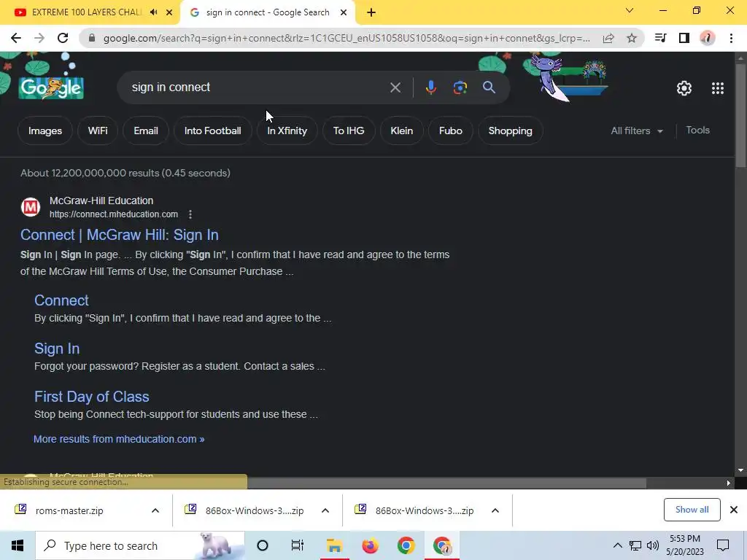Open the Sign In sitelink
The image size is (747, 560).
pos(57,349)
